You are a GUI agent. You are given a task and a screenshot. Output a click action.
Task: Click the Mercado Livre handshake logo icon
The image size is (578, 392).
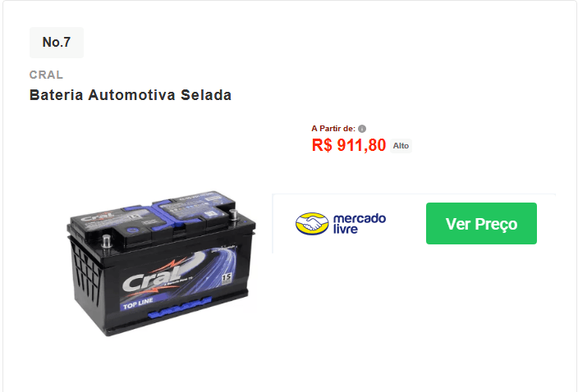point(312,223)
